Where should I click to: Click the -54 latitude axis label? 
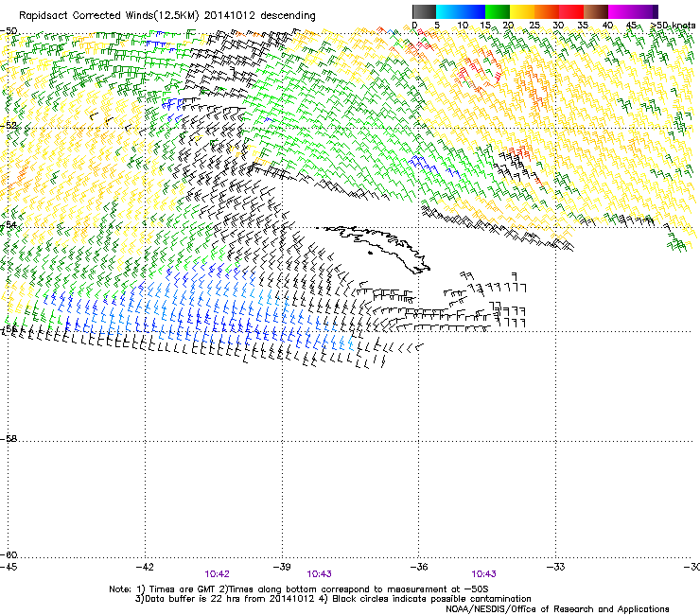(x=9, y=224)
